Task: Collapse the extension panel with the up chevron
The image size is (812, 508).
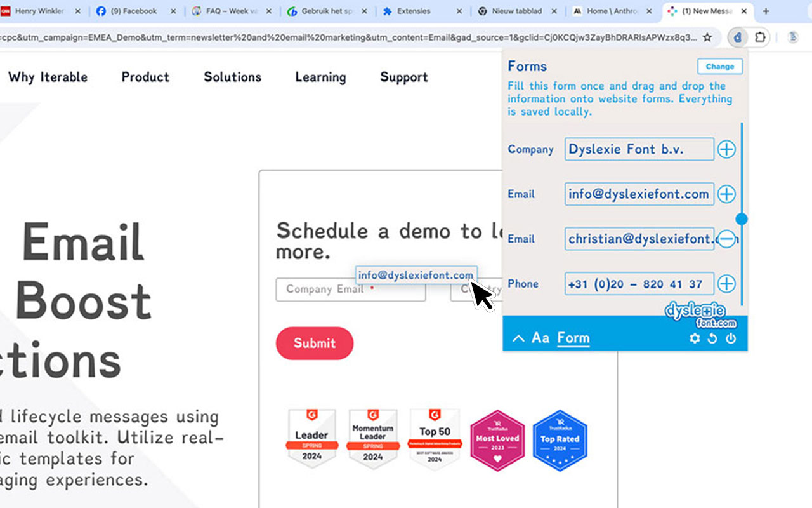Action: tap(518, 338)
